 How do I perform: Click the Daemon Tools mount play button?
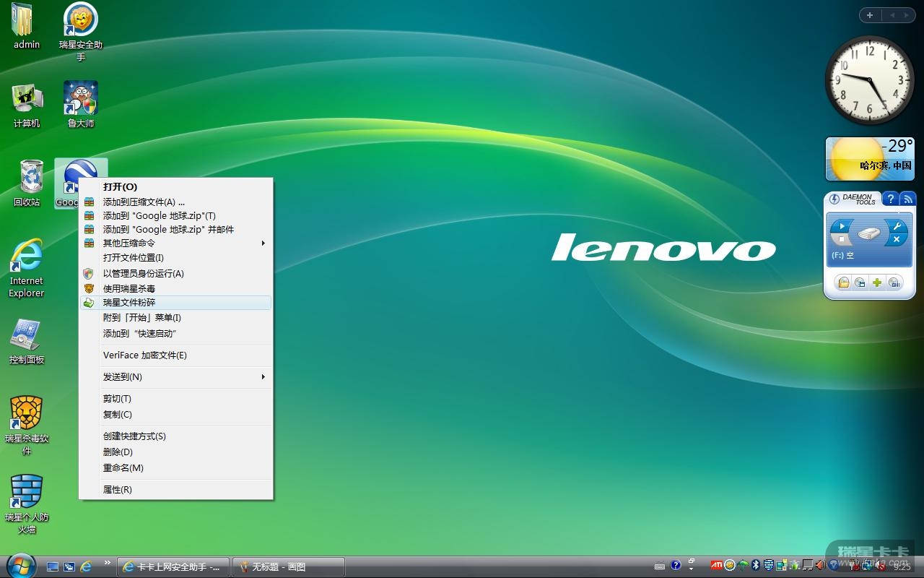click(841, 227)
